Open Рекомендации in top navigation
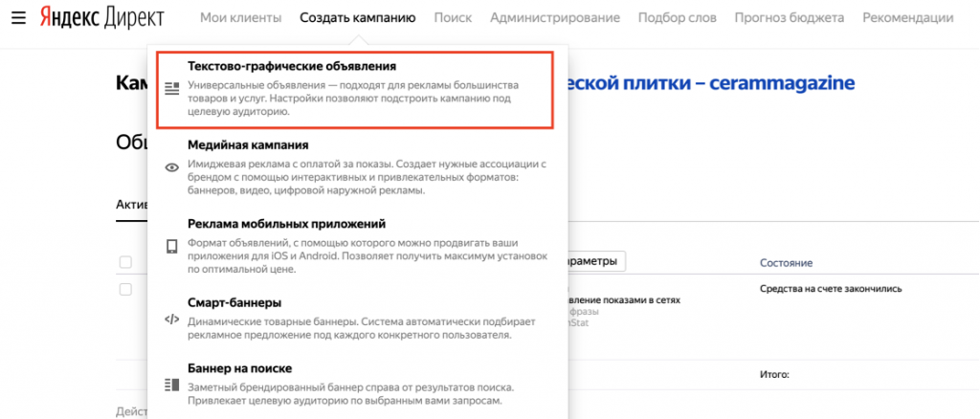 pos(908,18)
